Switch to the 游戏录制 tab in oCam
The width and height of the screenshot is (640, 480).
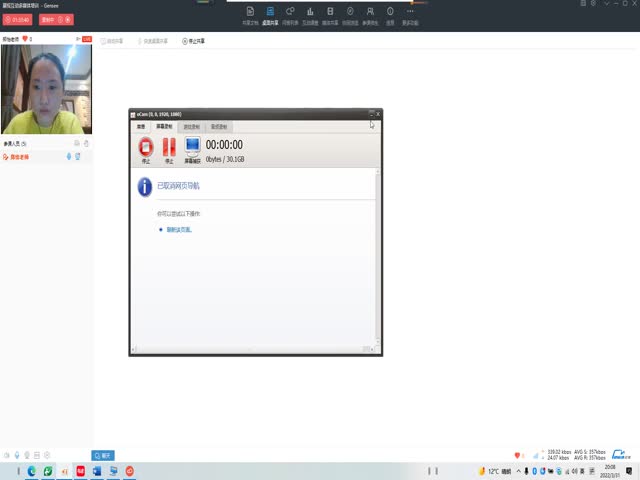pyautogui.click(x=190, y=127)
